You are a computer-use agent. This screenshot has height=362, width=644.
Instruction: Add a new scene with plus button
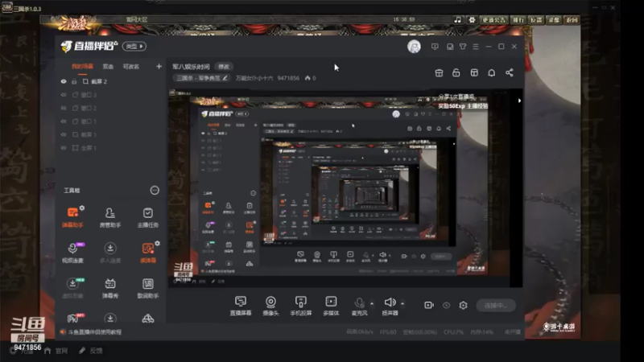coord(159,67)
